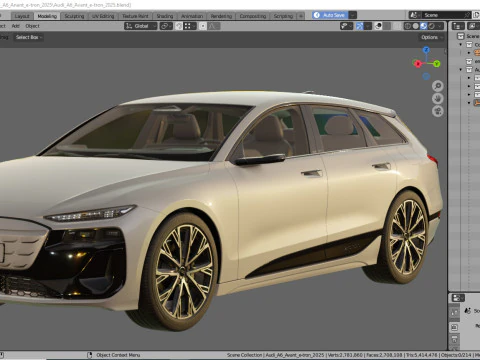Click the blue Z axis on the gizmo
The width and height of the screenshot is (480, 360).
426,50
